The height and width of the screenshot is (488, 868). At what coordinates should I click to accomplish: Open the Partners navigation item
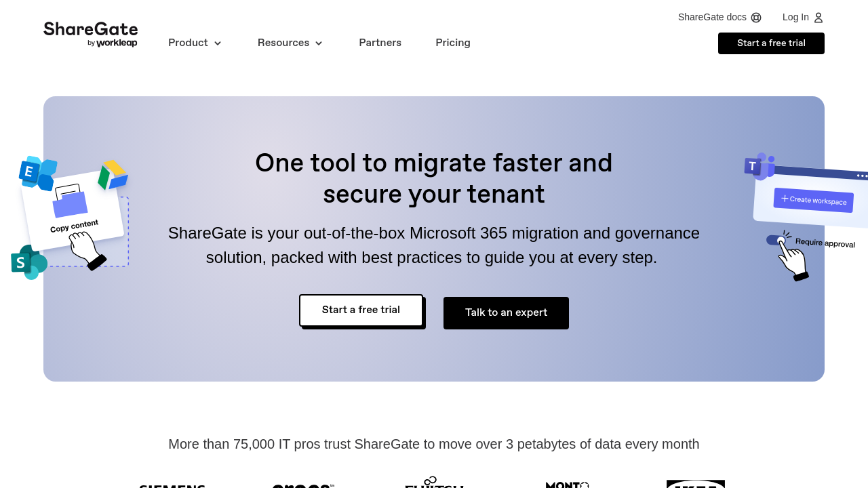pos(380,43)
